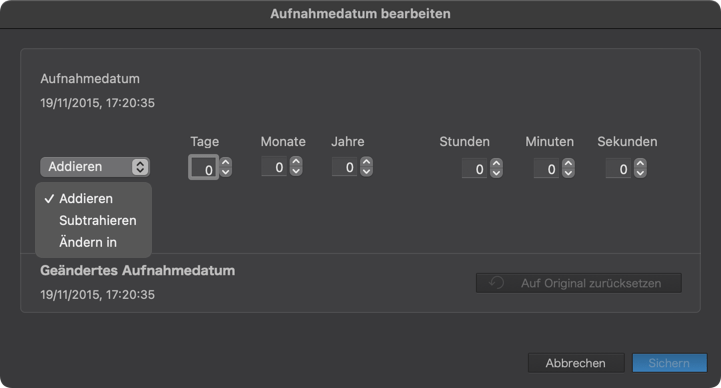Increase Sekunden using the up arrow
The width and height of the screenshot is (721, 388).
tap(640, 163)
